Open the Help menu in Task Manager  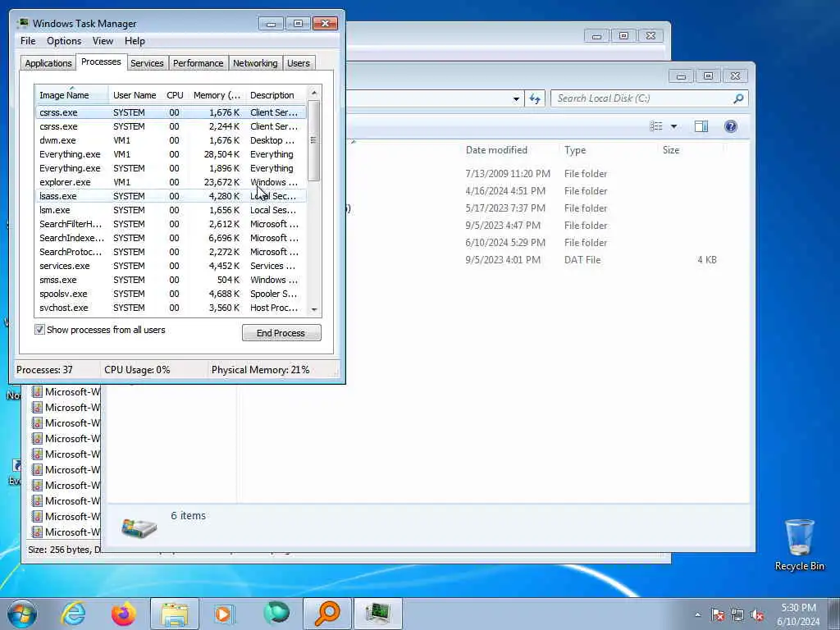click(135, 41)
